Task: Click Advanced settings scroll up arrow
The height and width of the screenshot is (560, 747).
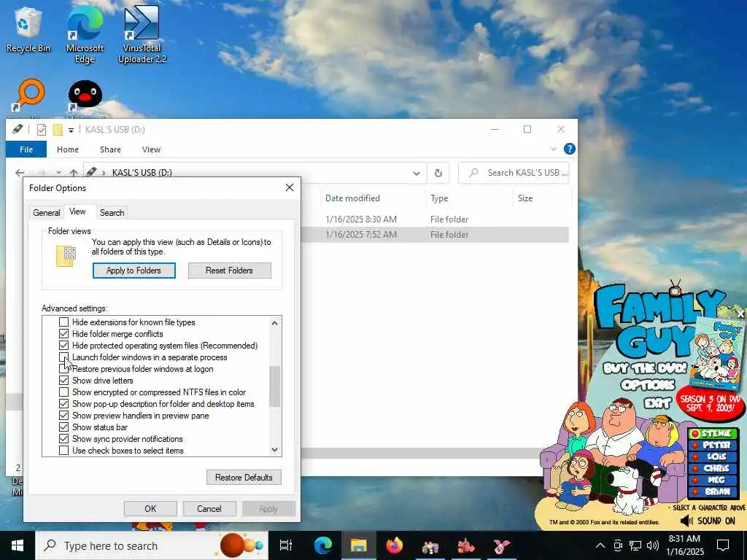Action: click(275, 323)
